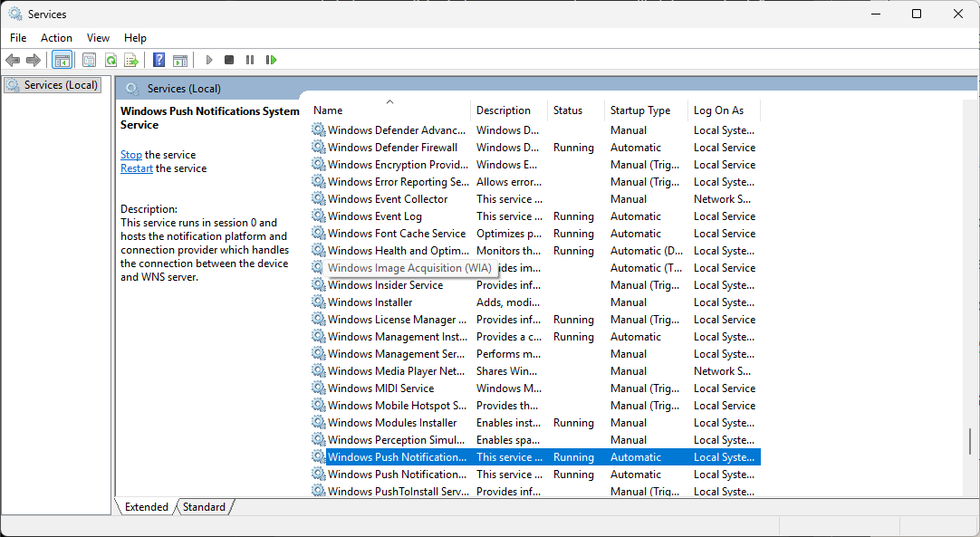This screenshot has height=537, width=980.
Task: Click the vertical scrollbar thumb in services list
Action: click(x=970, y=441)
